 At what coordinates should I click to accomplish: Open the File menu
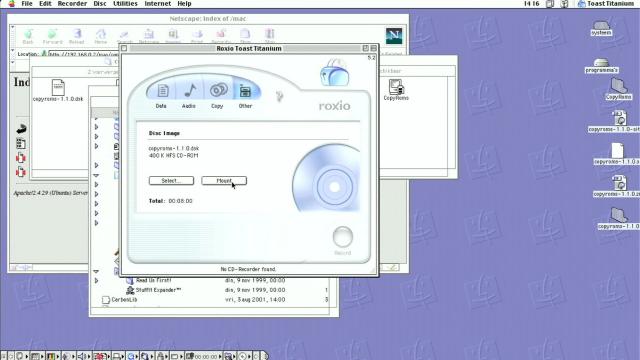click(x=27, y=4)
